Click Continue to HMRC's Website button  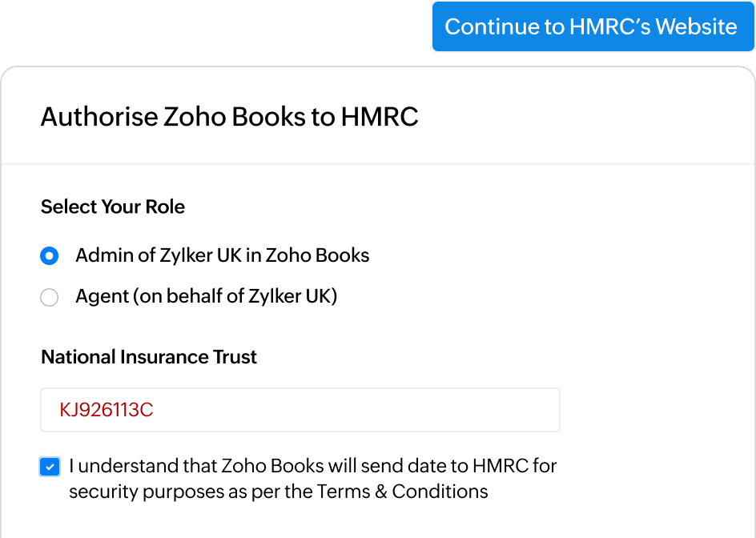tap(591, 26)
